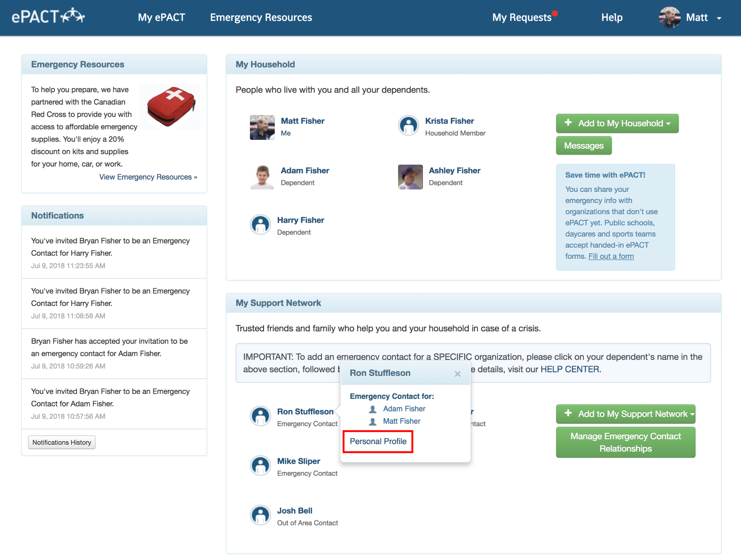The height and width of the screenshot is (560, 741).
Task: Follow the Personal Profile link
Action: [x=378, y=441]
